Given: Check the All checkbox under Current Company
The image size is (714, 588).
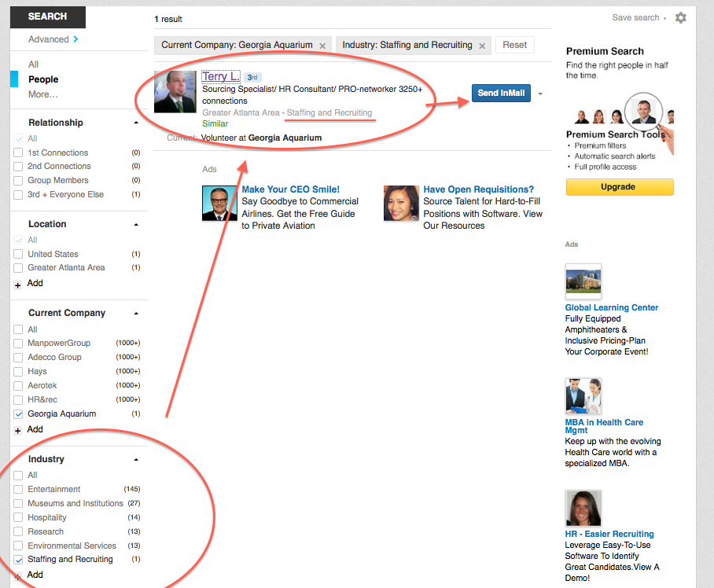Looking at the screenshot, I should 18,329.
